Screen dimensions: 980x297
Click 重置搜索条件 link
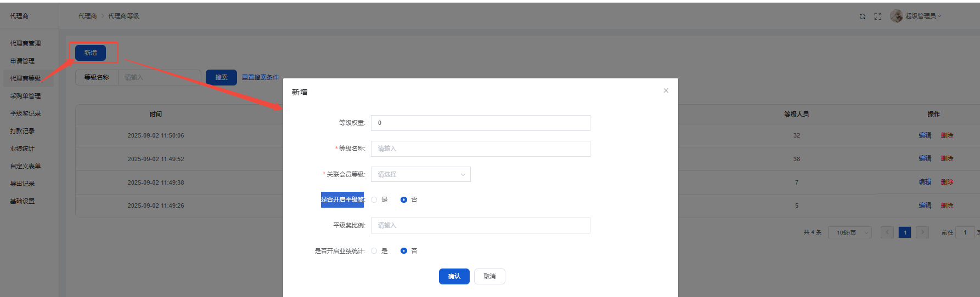pyautogui.click(x=260, y=77)
